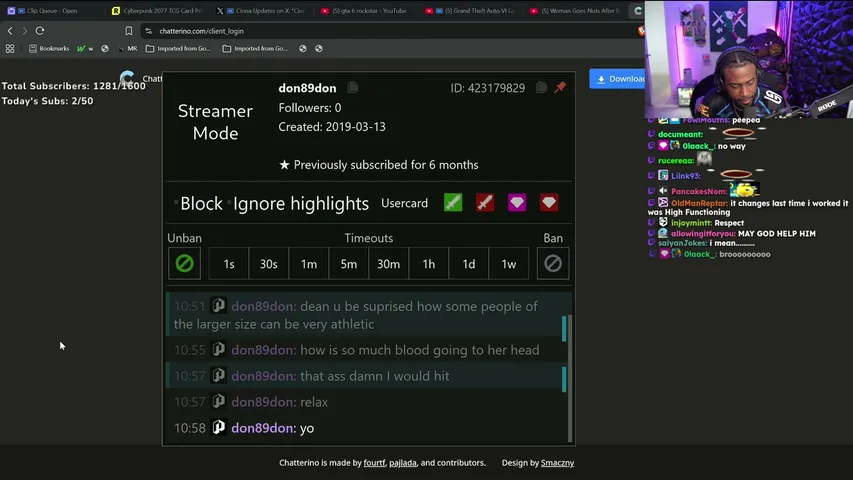Click the username allowingitforyou in stream chat
The width and height of the screenshot is (853, 480).
[x=703, y=233]
